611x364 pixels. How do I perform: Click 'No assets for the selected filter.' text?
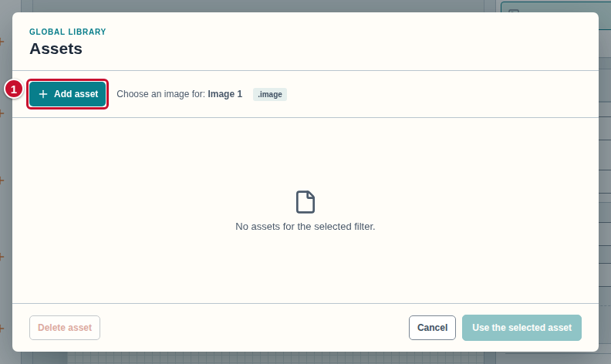click(x=305, y=227)
